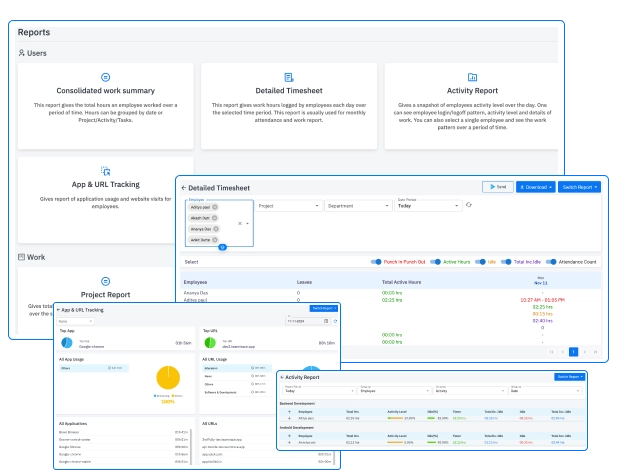Open the Consolidated work summary report icon
The height and width of the screenshot is (472, 617).
coord(106,77)
